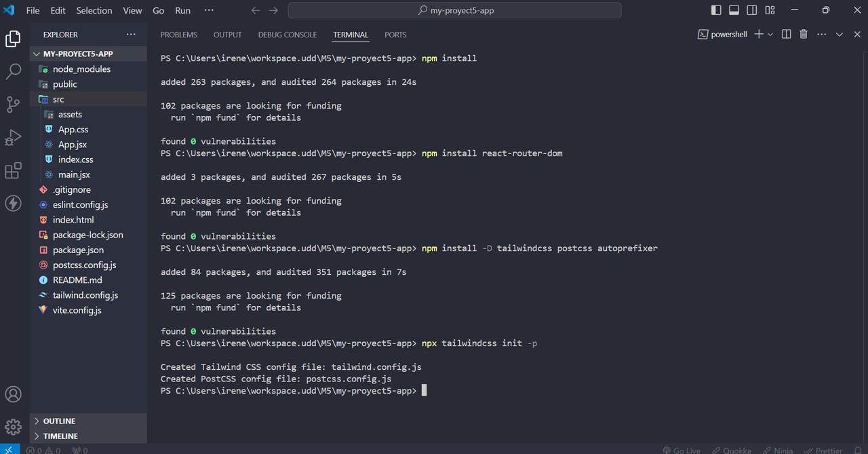Open App.jsx file
This screenshot has height=454, width=868.
coord(88,145)
